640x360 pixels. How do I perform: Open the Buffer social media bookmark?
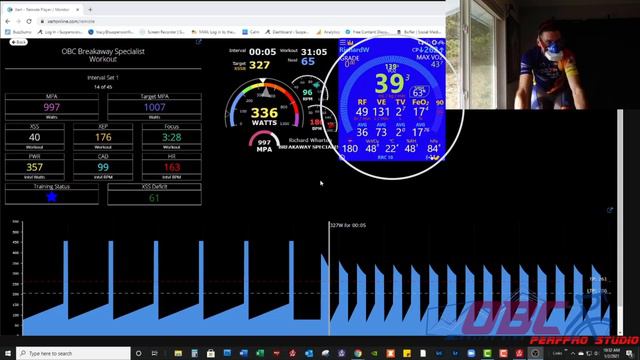click(x=419, y=32)
